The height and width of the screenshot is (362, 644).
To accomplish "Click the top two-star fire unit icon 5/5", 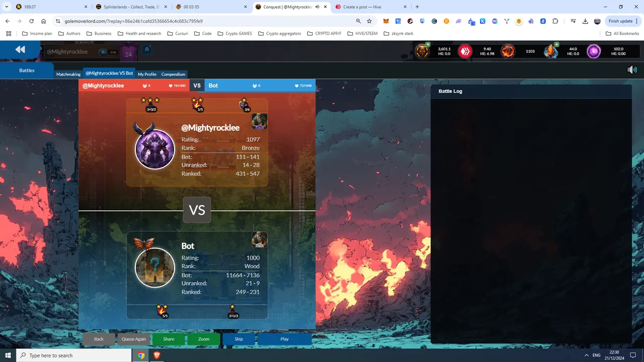I will (x=198, y=105).
